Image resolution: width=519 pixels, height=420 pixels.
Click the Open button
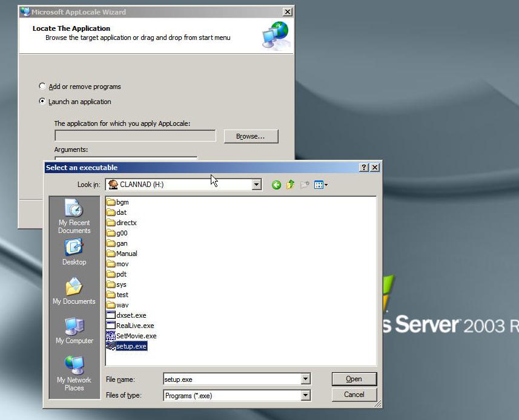(x=354, y=379)
